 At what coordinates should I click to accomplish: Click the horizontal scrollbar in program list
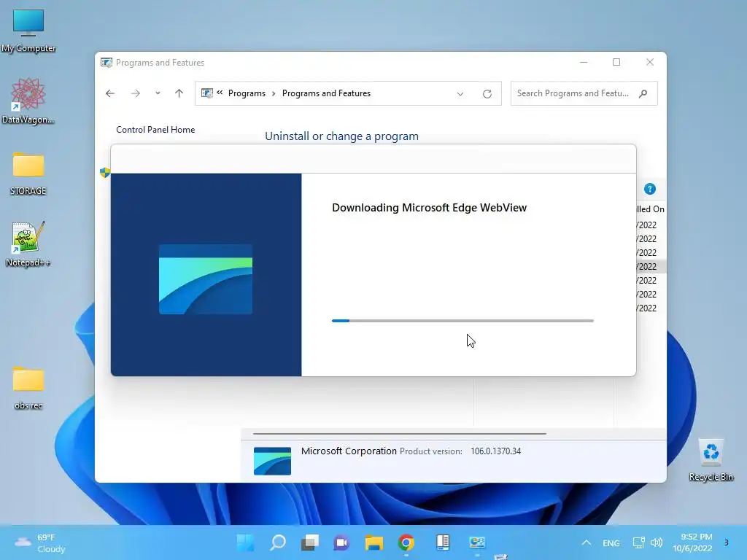point(399,434)
